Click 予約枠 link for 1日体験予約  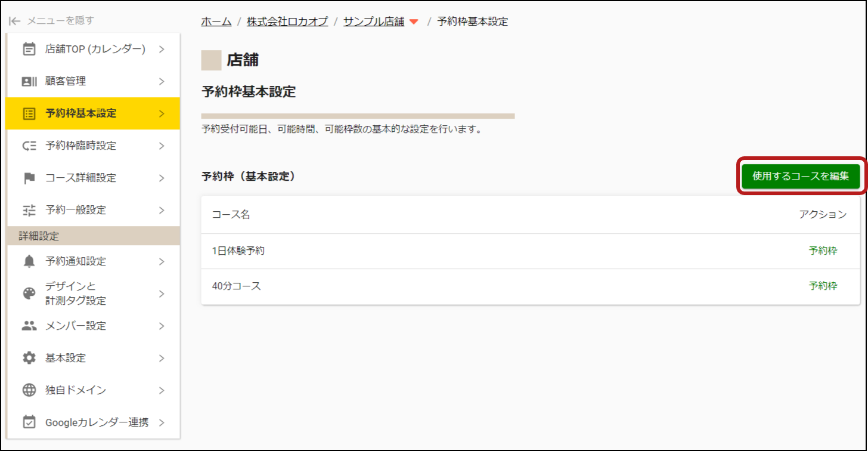823,251
